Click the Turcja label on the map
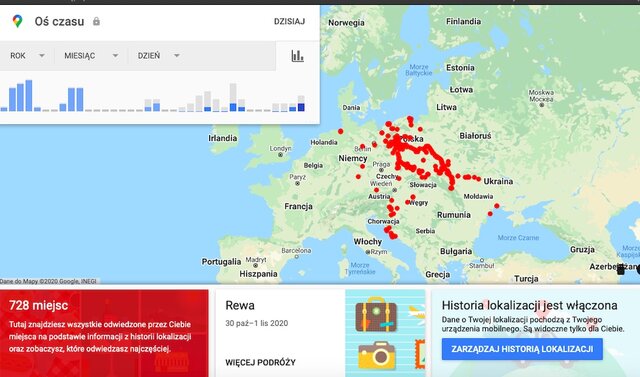Viewport: 640px width, 377px height. click(526, 279)
